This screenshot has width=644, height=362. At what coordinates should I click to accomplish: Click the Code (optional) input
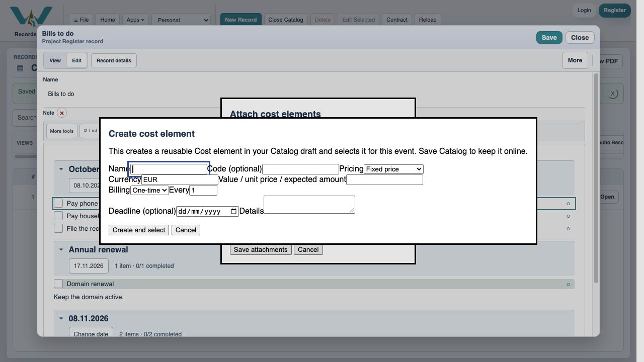[300, 169]
